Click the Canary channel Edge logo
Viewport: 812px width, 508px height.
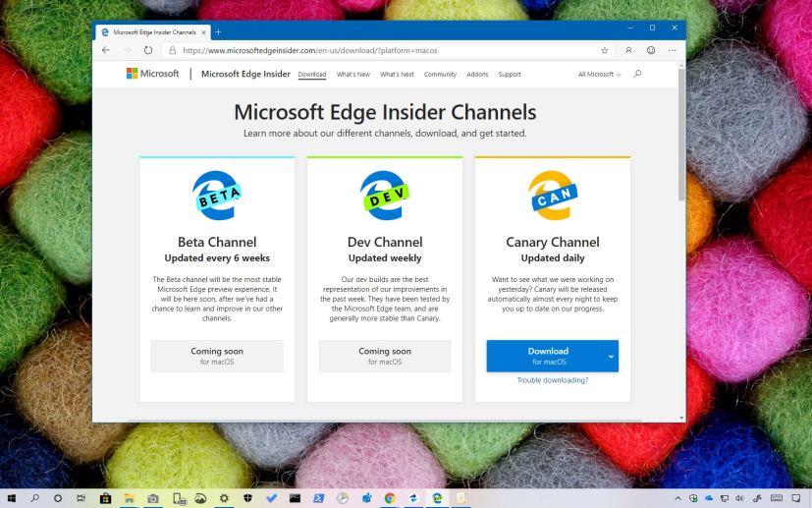553,196
